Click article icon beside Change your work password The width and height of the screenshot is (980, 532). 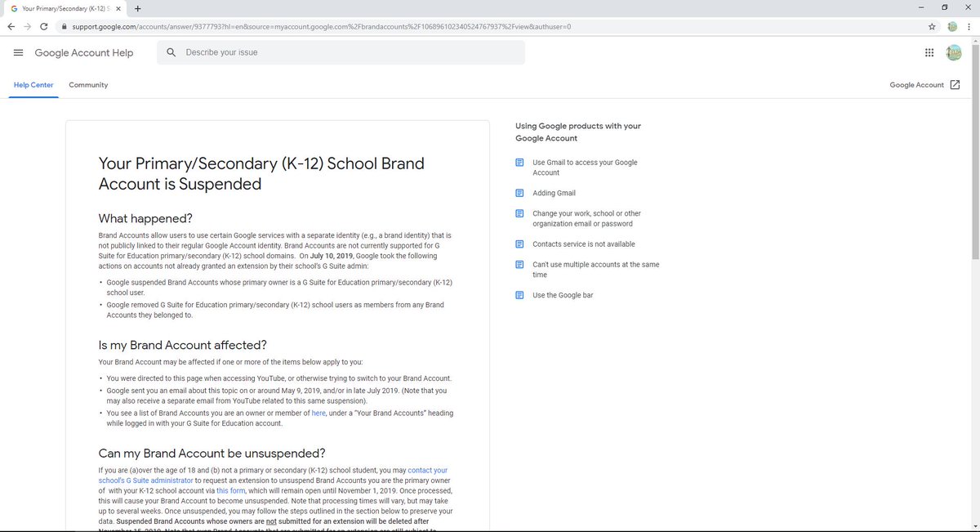(519, 213)
